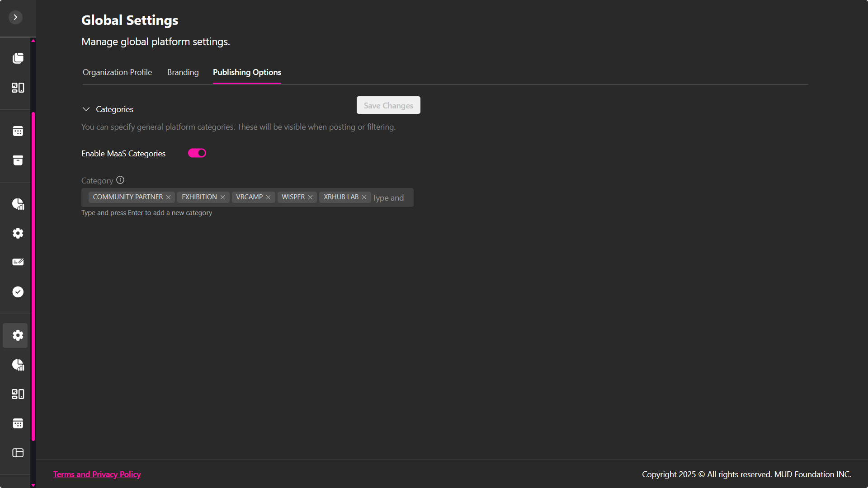This screenshot has height=488, width=868.
Task: Remove the XRHUB LAB category tag
Action: click(x=364, y=197)
